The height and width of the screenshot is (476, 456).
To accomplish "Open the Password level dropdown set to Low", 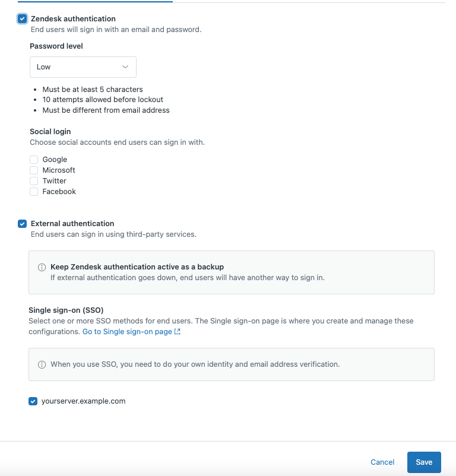I will coord(83,66).
